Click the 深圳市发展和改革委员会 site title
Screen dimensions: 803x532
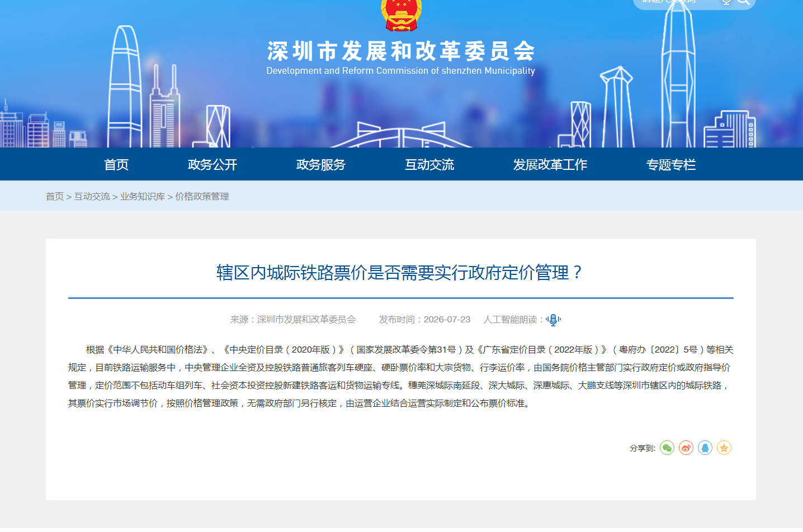401,51
